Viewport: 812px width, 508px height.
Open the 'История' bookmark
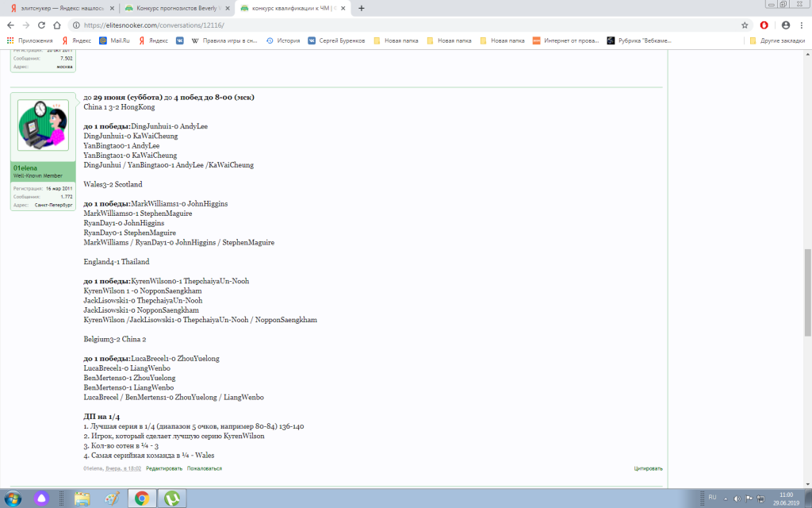pyautogui.click(x=283, y=40)
